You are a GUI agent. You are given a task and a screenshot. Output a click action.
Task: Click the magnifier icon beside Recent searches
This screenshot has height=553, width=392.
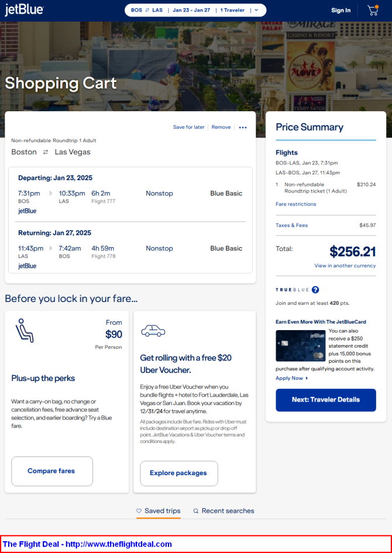(x=196, y=511)
